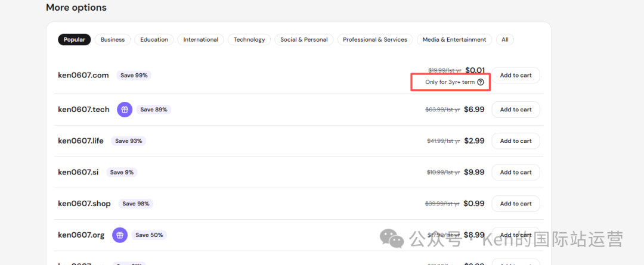The width and height of the screenshot is (644, 265).
Task: Click the Save 99% badge
Action: pos(134,76)
